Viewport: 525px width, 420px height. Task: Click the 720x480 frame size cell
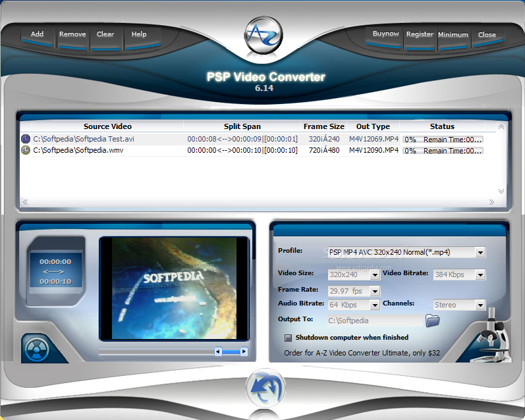(324, 150)
